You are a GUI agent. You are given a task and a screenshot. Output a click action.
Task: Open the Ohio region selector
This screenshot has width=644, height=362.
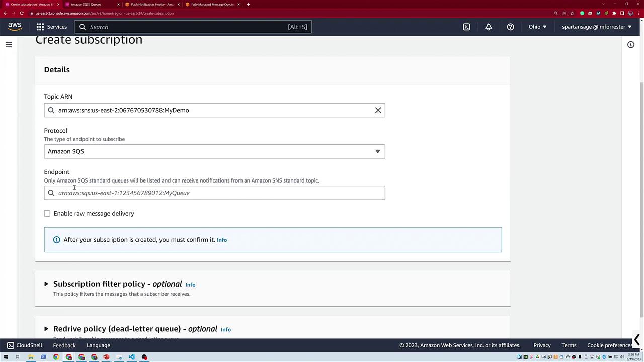coord(537,27)
